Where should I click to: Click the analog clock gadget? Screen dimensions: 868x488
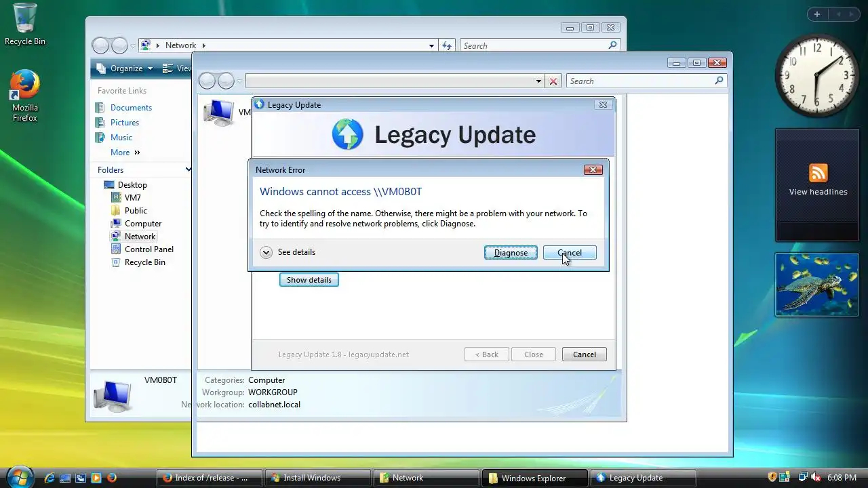coord(816,75)
